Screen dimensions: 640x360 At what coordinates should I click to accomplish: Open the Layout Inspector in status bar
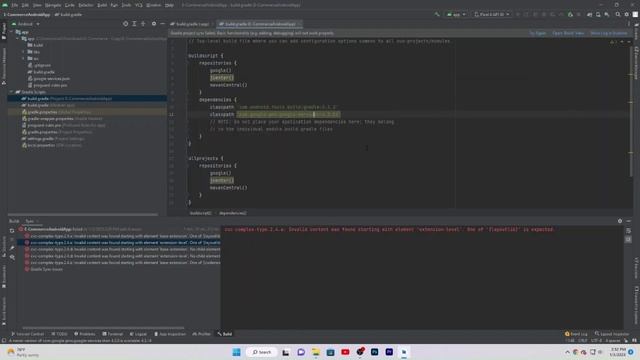coord(612,334)
